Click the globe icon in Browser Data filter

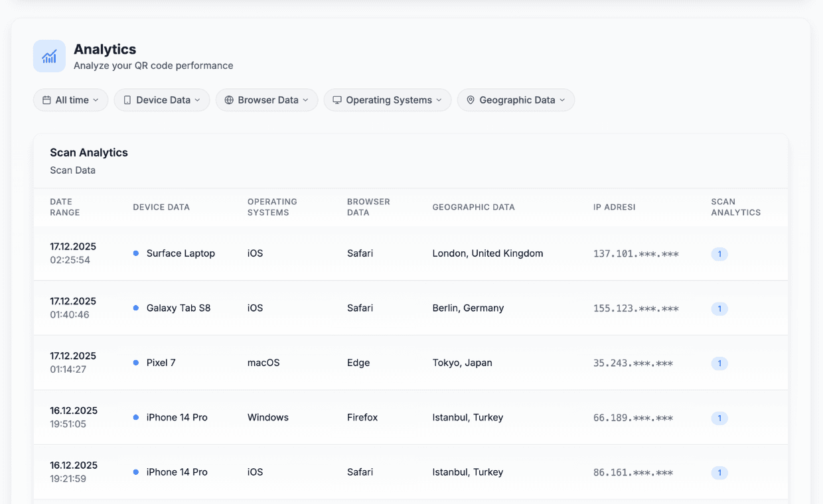(229, 100)
